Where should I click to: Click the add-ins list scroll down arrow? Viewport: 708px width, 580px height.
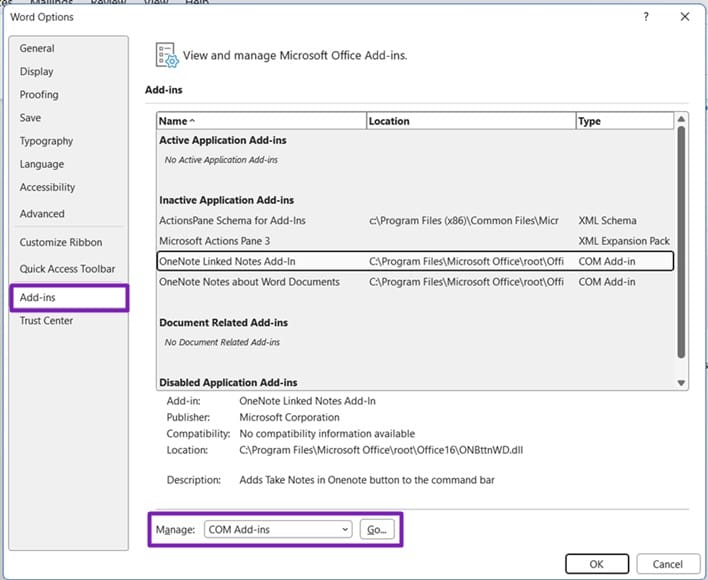pos(681,383)
